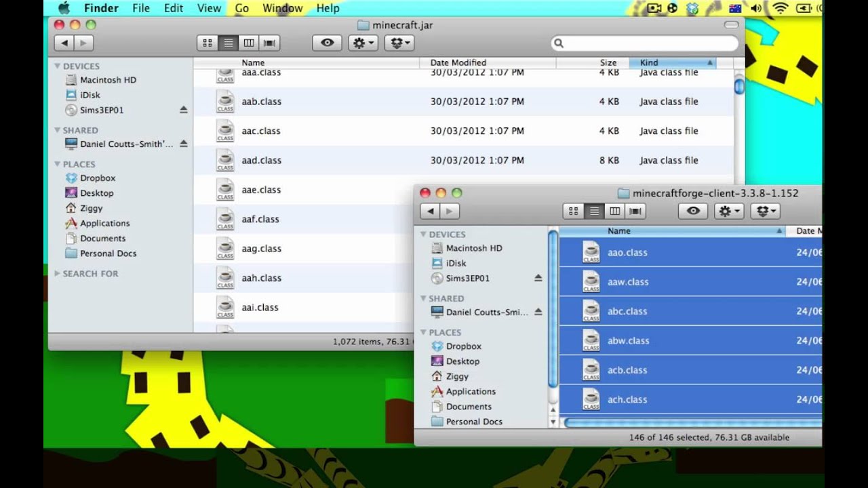Switch minecraft.jar window to column view
Viewport: 868px width, 488px height.
249,43
